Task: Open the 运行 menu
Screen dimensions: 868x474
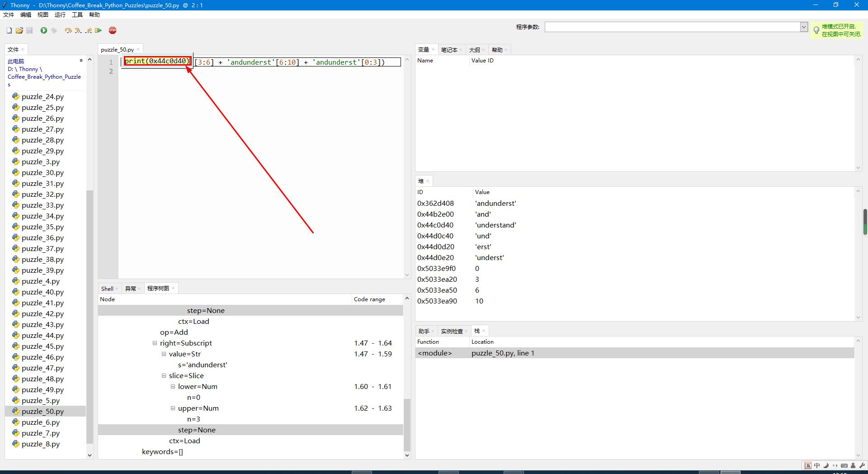Action: (x=60, y=15)
